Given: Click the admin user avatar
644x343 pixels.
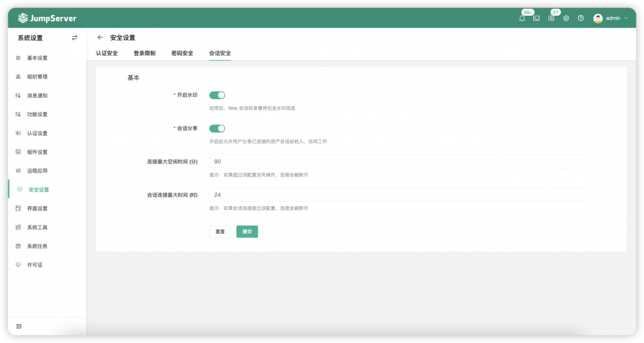Looking at the screenshot, I should coord(598,18).
